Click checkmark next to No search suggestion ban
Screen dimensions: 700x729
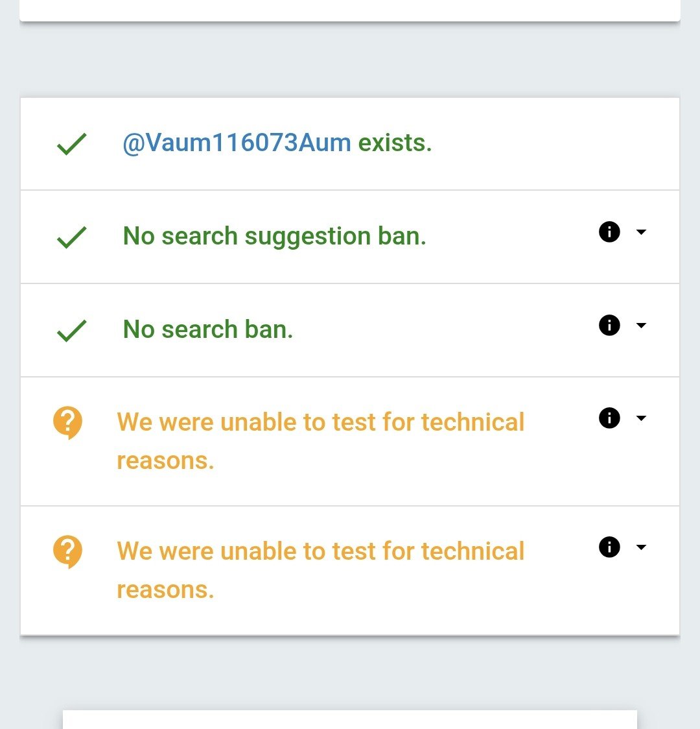pyautogui.click(x=71, y=237)
